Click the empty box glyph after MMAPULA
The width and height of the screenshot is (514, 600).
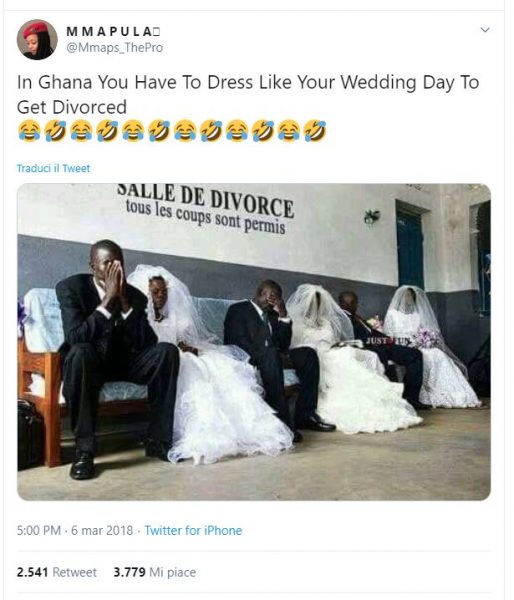[156, 32]
